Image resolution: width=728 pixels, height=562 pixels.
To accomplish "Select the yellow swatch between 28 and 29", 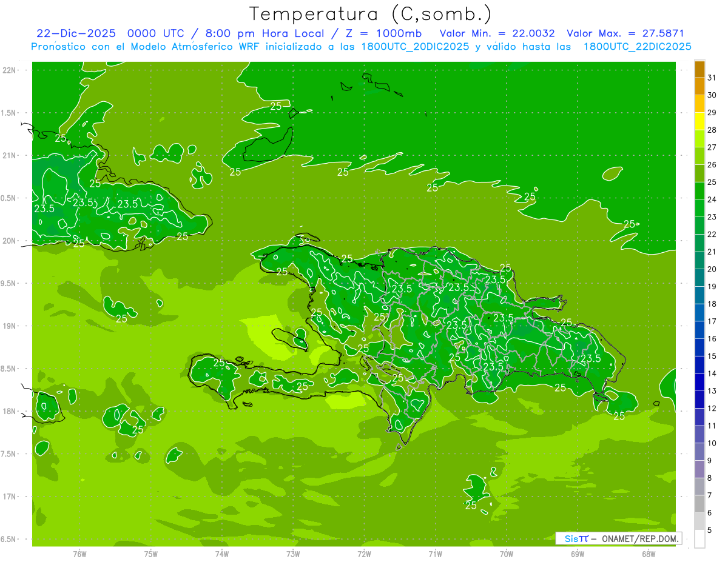I will [x=699, y=121].
